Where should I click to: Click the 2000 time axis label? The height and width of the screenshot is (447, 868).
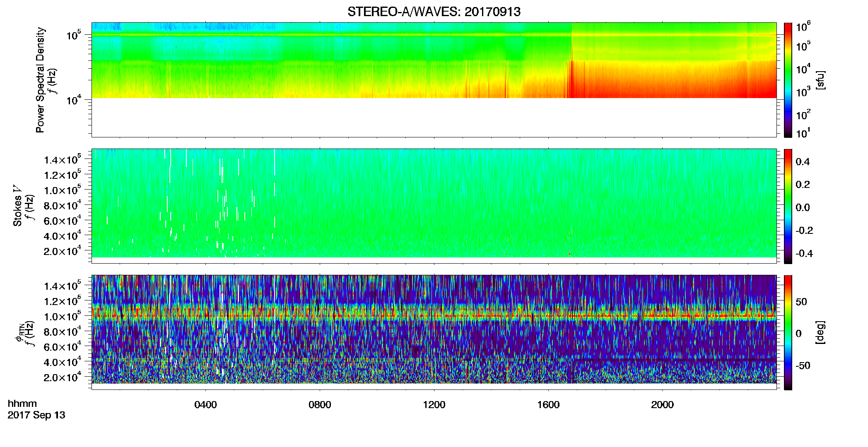662,405
